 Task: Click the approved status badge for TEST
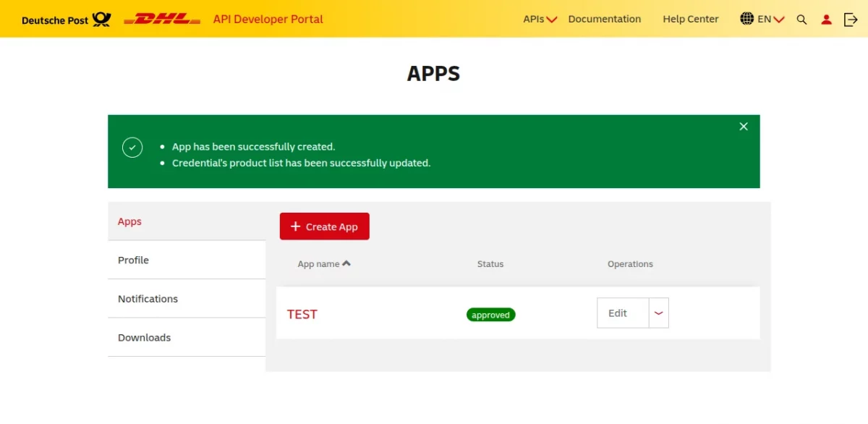pyautogui.click(x=490, y=315)
